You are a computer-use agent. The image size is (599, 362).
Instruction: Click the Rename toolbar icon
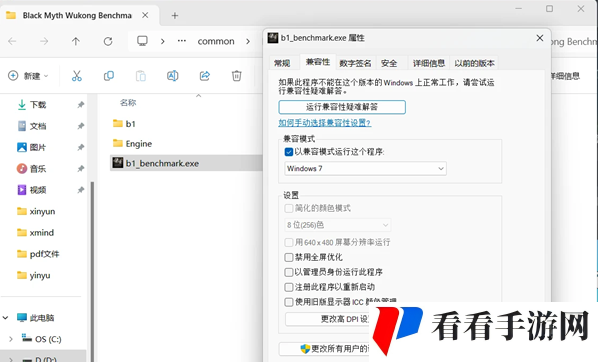pyautogui.click(x=173, y=76)
